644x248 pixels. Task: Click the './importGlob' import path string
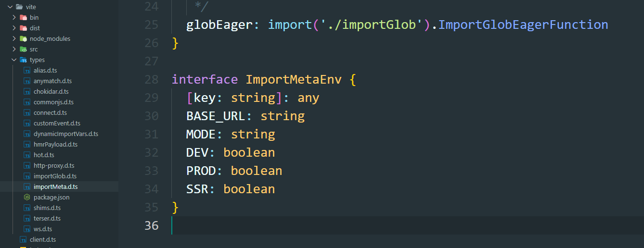pos(369,25)
